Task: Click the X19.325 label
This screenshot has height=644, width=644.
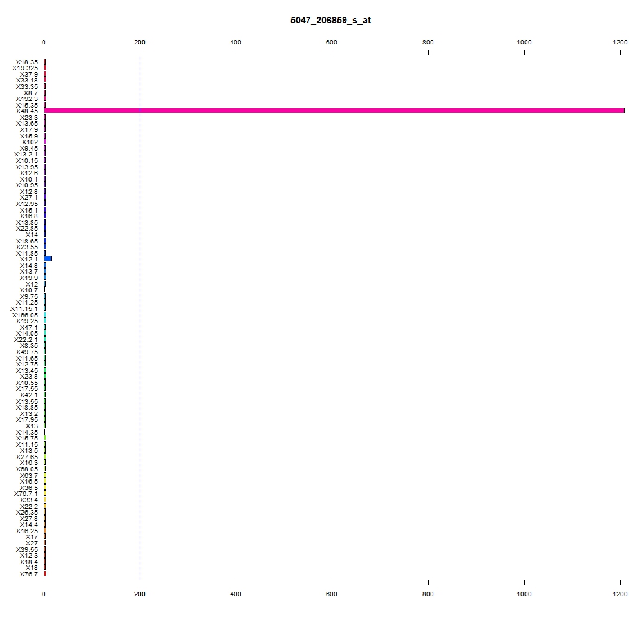Action: 25,68
